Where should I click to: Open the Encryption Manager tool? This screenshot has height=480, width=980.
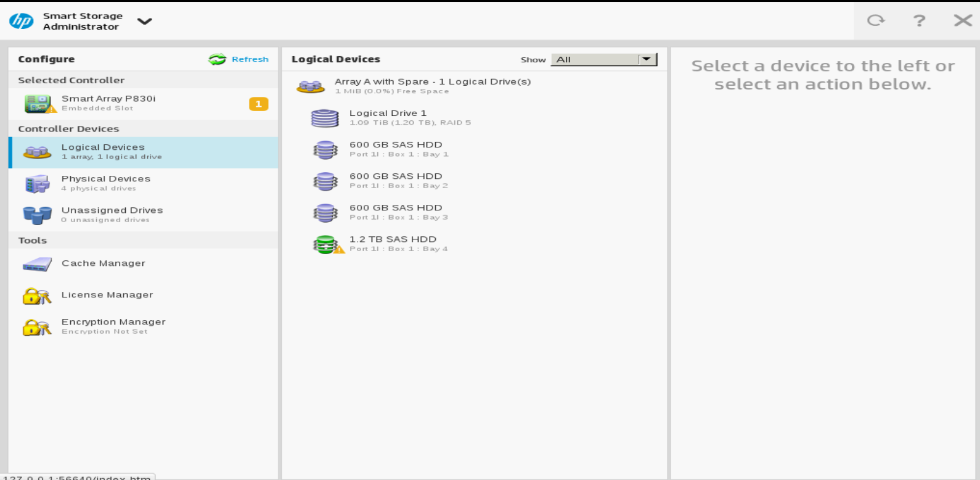(144, 327)
